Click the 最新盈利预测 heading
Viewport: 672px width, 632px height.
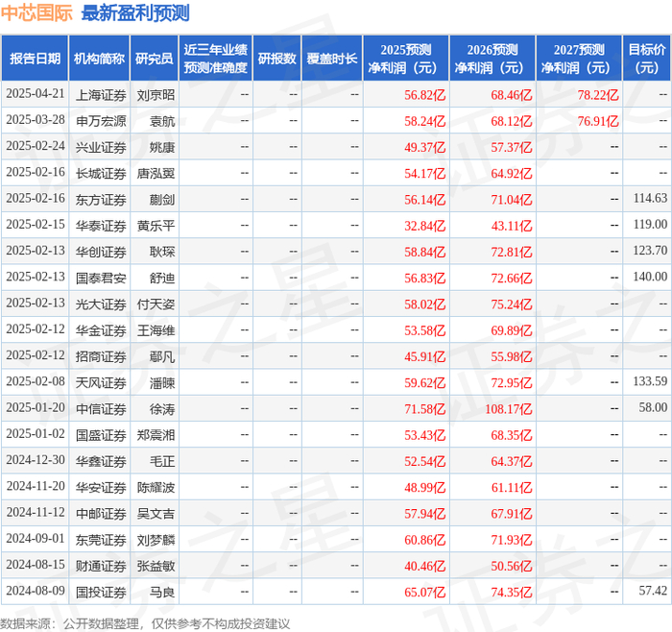pos(135,12)
